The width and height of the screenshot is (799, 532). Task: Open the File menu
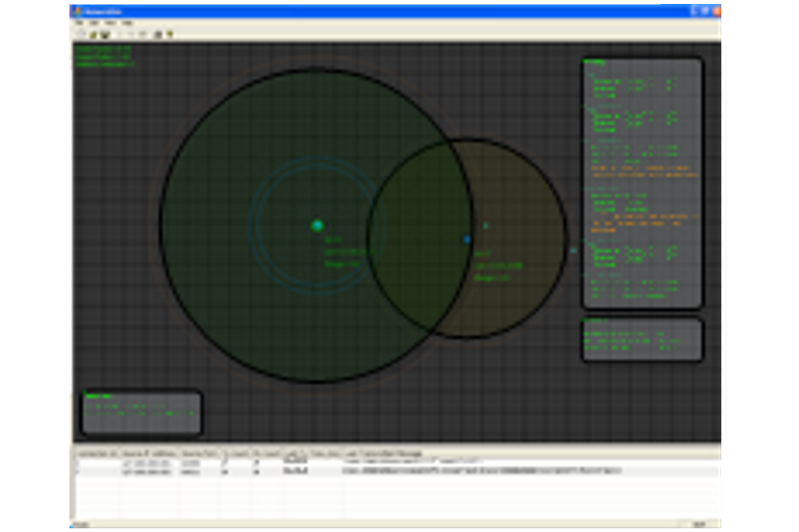[80, 23]
